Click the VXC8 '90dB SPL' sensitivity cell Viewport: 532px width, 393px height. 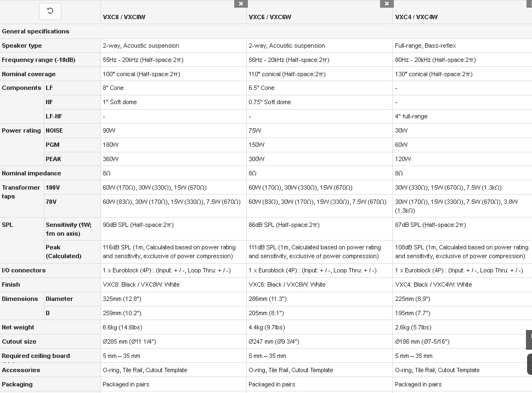point(138,225)
